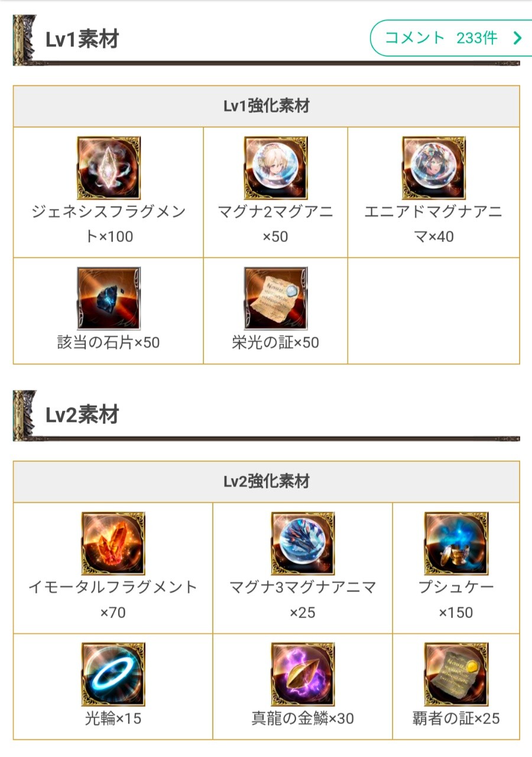Select the 真龍の金鱗 purple scale icon

(303, 674)
